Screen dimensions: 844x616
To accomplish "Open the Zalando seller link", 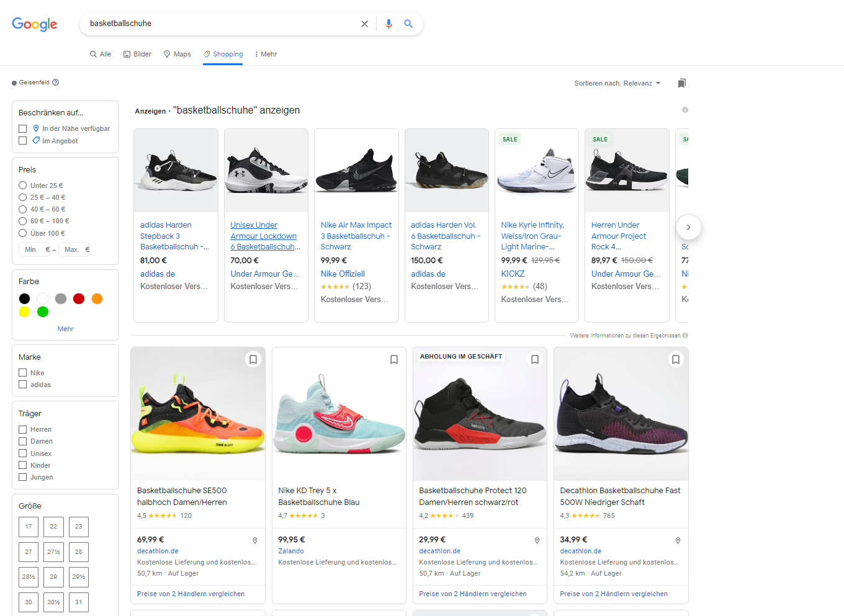I will click(291, 551).
